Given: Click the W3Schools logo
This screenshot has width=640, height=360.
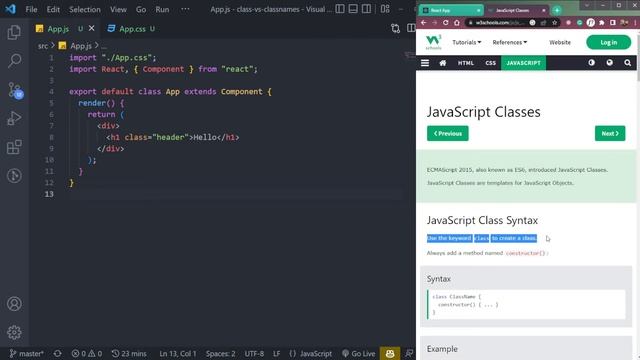Looking at the screenshot, I should (x=433, y=42).
